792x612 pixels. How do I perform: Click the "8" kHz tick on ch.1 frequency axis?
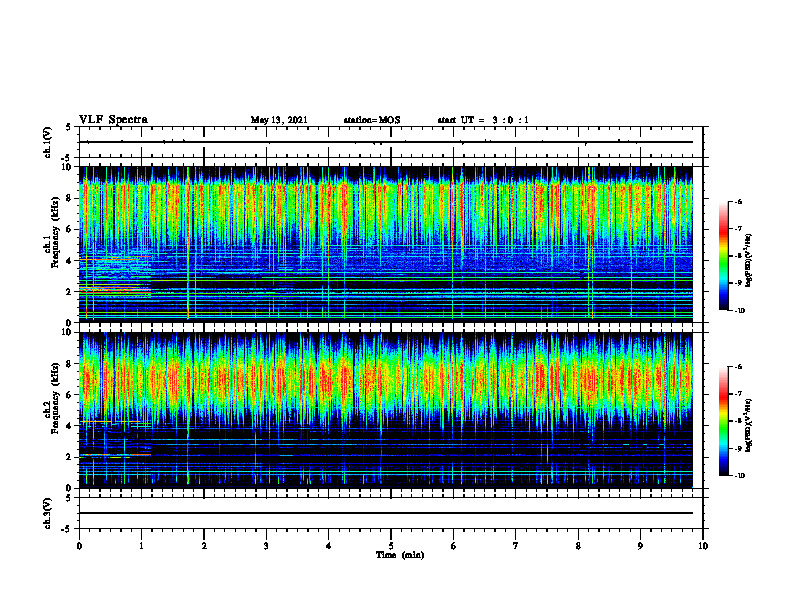coord(70,198)
